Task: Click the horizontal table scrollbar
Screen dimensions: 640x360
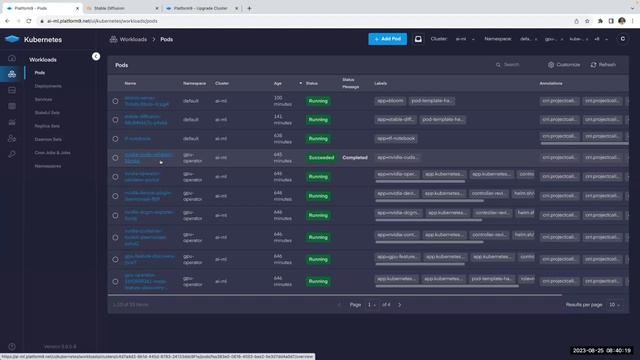Action: tap(335, 294)
